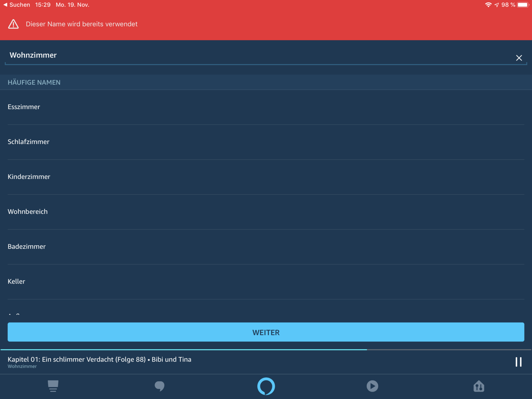Tap the location arrow status icon
532x399 pixels.
[x=497, y=5]
